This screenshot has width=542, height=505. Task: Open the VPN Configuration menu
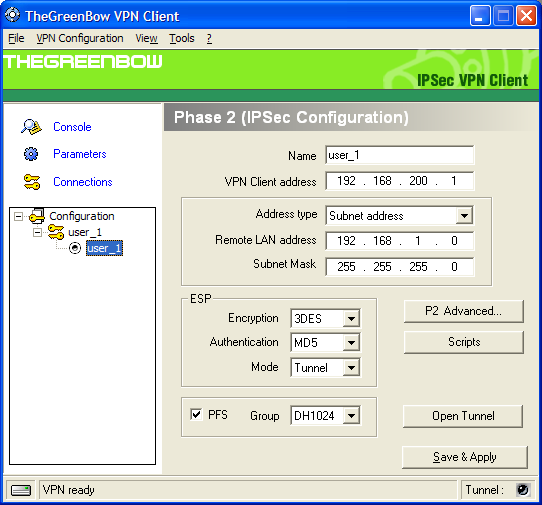(x=80, y=38)
